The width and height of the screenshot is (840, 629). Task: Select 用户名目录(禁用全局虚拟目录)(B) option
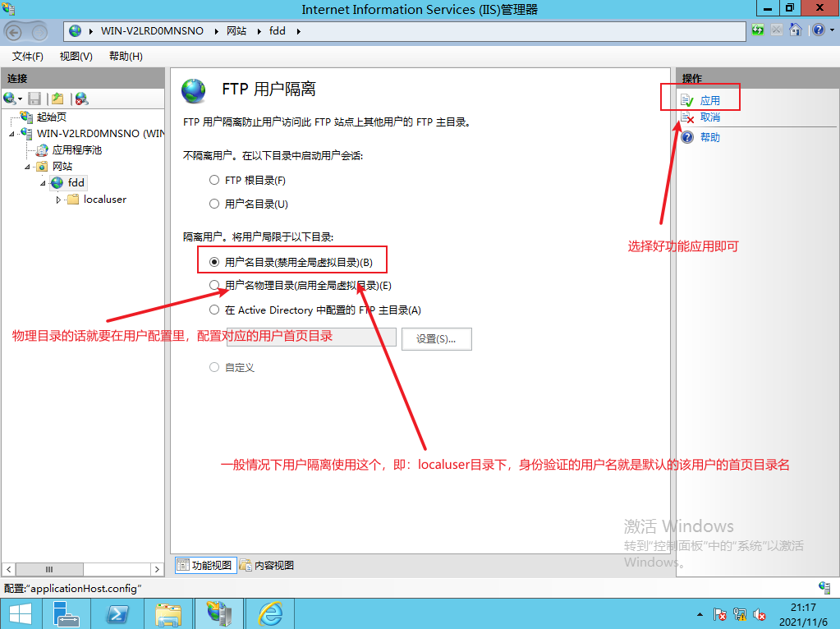[214, 262]
